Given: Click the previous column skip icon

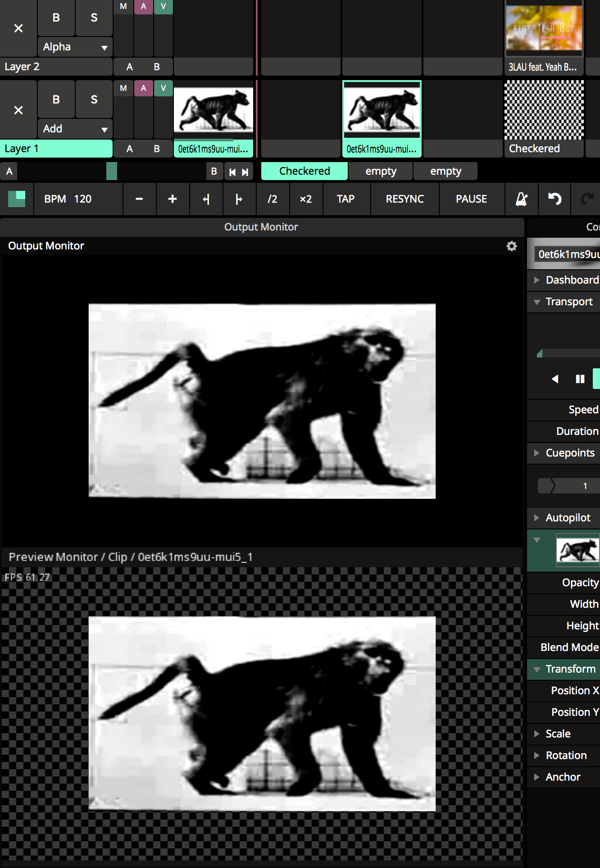Looking at the screenshot, I should coord(232,172).
